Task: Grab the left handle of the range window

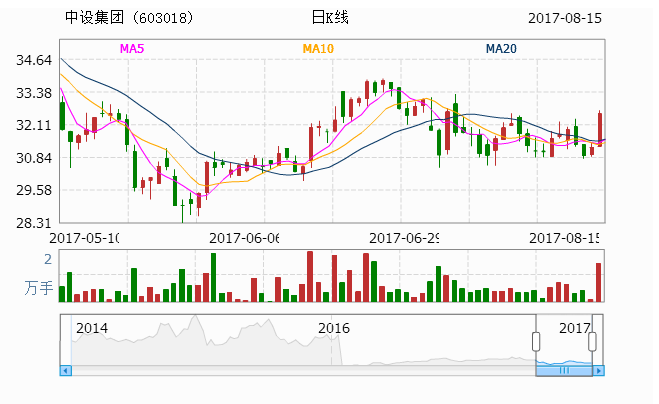Action: (536, 341)
